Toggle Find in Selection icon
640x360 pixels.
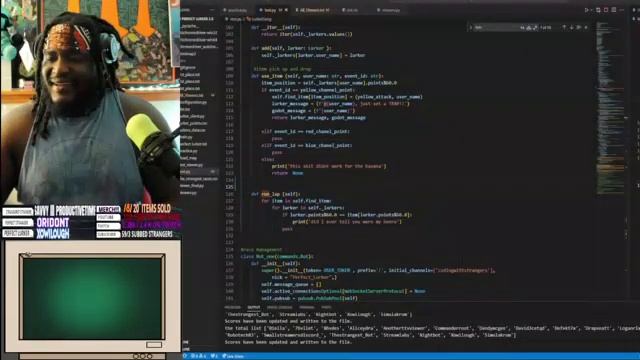click(x=579, y=27)
